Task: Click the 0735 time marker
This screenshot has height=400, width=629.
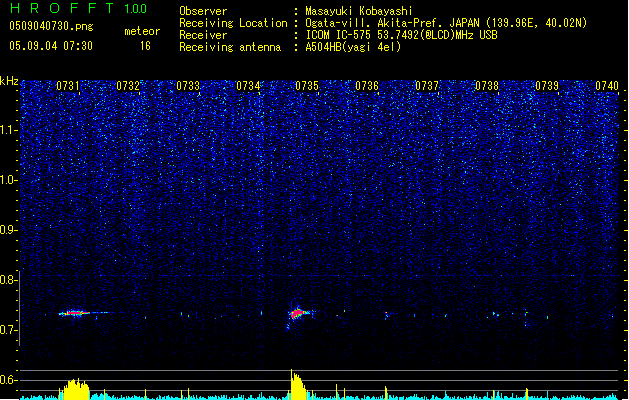Action: [307, 86]
